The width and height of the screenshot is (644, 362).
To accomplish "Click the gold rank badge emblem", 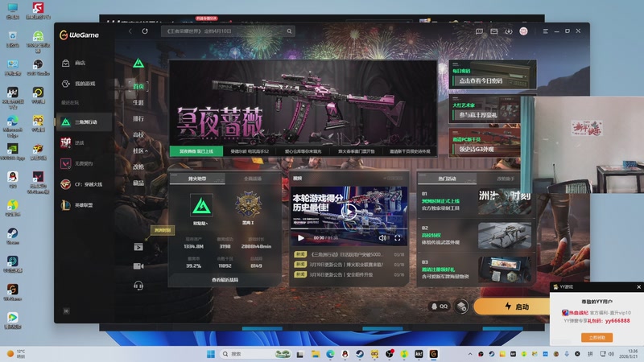I will pos(248,205).
